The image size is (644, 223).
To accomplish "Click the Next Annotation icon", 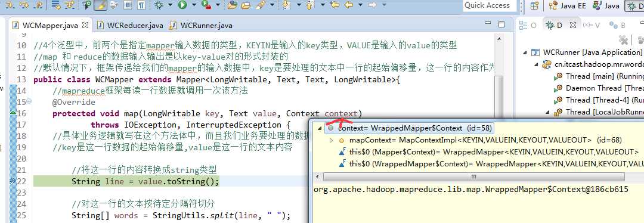I will click(286, 5).
